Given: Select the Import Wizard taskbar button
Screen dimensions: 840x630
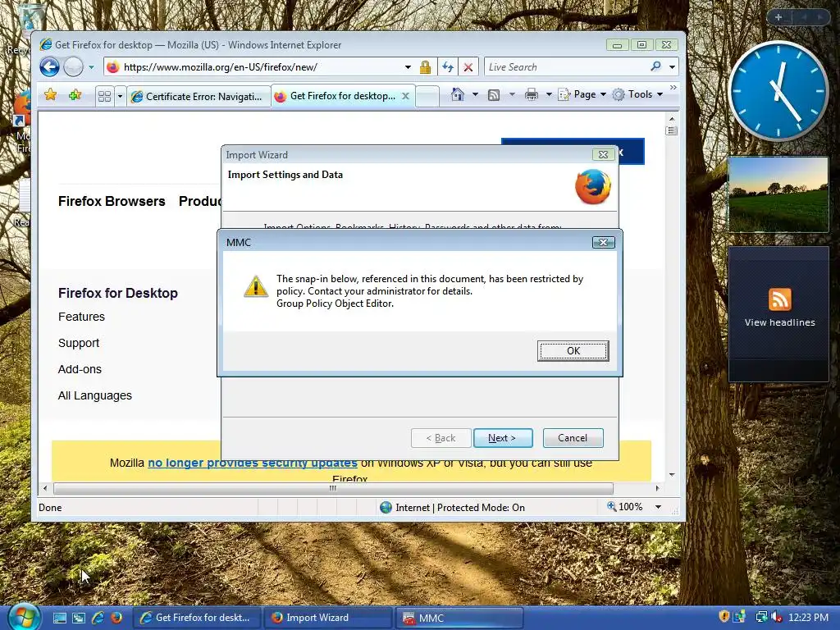Looking at the screenshot, I should [x=327, y=618].
